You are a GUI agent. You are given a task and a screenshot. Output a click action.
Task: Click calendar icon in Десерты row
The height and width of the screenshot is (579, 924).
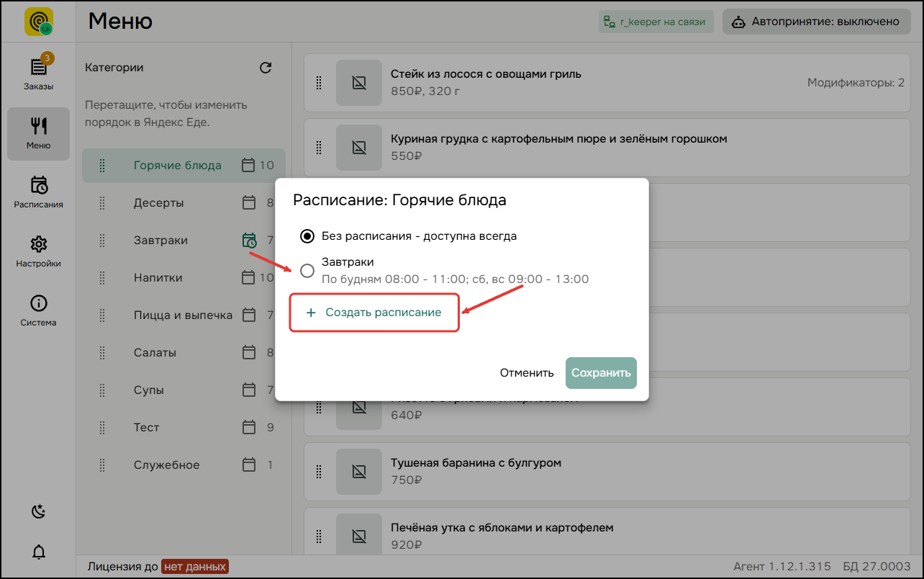pos(249,202)
